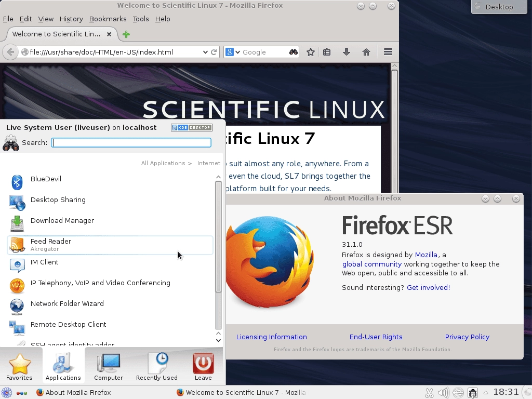Viewport: 532px width, 399px height.
Task: Open Remote Desktop Client
Action: click(110, 328)
